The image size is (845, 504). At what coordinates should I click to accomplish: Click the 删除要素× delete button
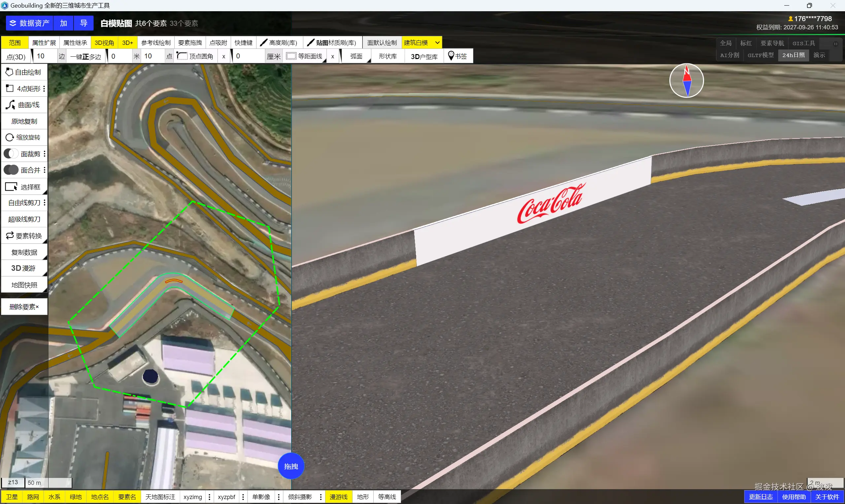tap(24, 307)
